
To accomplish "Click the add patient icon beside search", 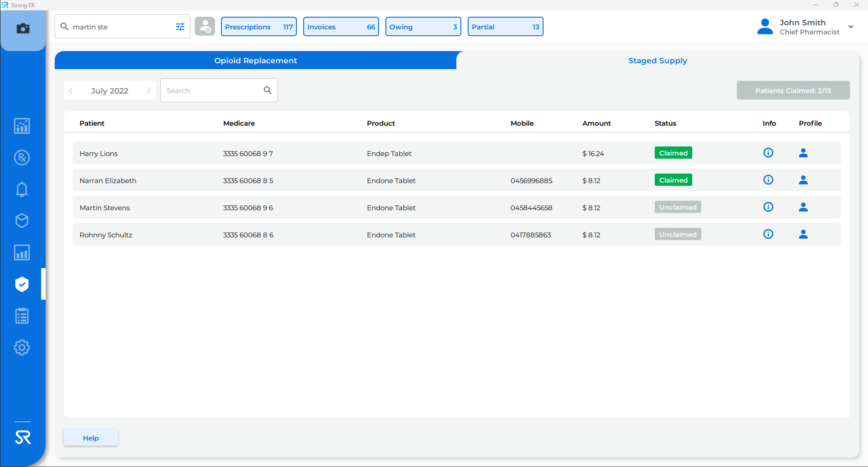I will pos(205,26).
